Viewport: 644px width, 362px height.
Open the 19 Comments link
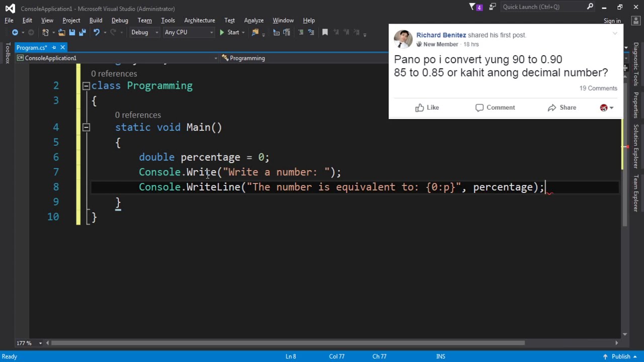click(x=598, y=88)
